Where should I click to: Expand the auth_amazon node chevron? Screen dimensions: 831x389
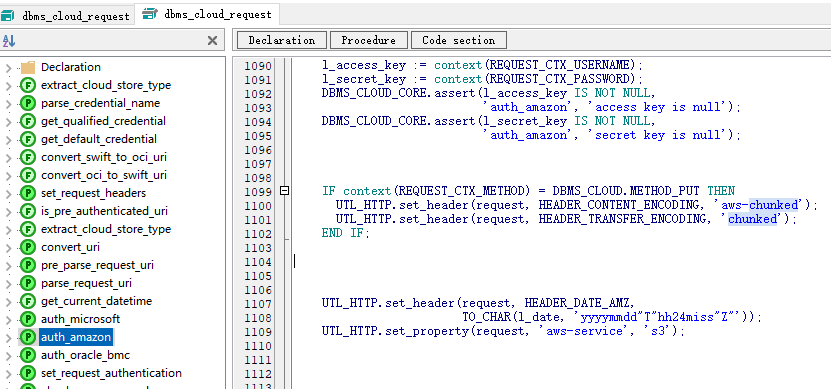[x=8, y=338]
